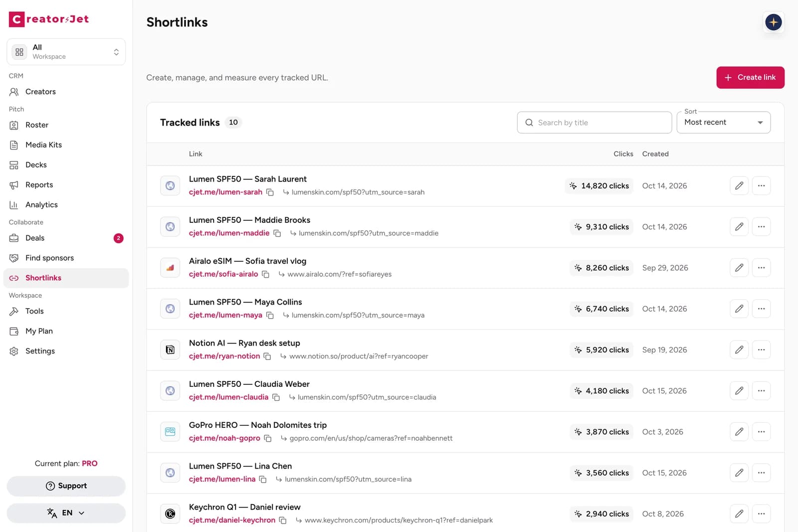Copy the cjet.me/sofia-airalo shortlink
798x532 pixels.
tap(266, 274)
